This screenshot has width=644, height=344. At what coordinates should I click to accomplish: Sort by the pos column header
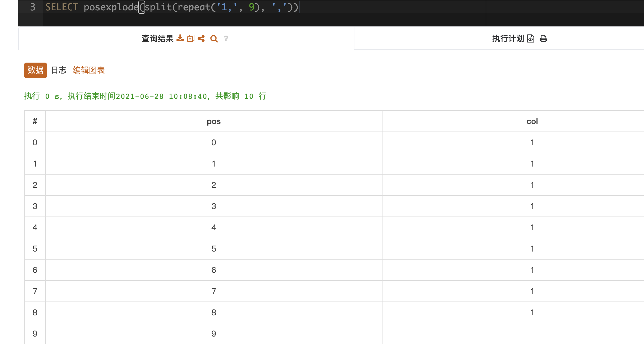click(214, 121)
